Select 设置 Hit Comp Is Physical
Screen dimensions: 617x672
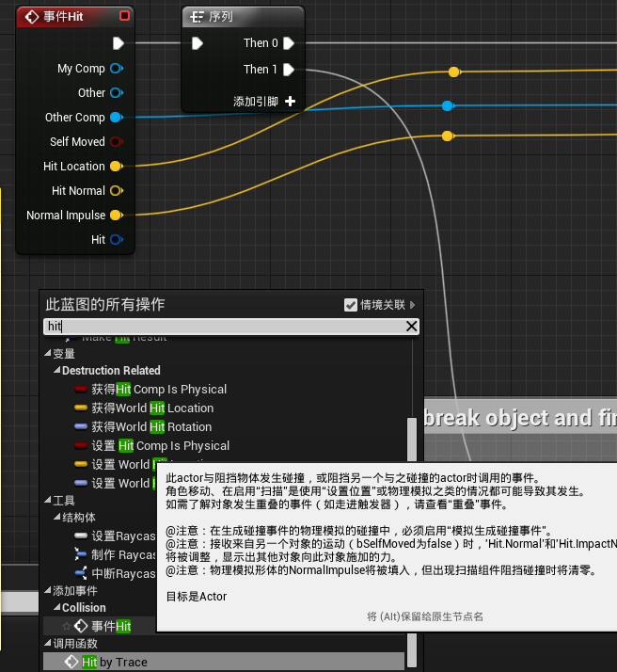tap(151, 446)
